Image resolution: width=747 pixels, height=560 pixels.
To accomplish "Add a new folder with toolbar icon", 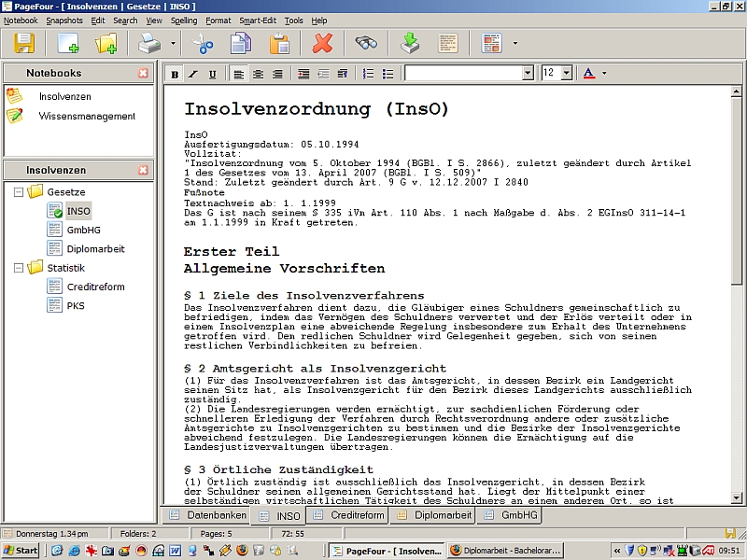I will [x=106, y=43].
